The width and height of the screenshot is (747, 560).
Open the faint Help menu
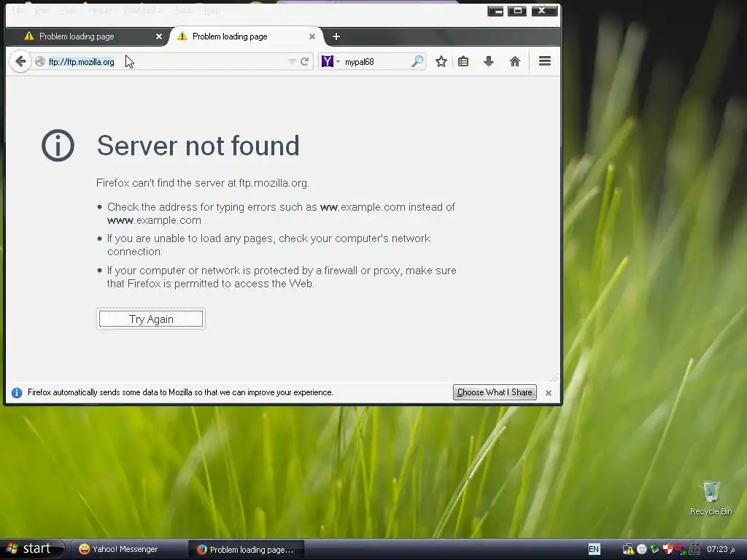coord(212,10)
